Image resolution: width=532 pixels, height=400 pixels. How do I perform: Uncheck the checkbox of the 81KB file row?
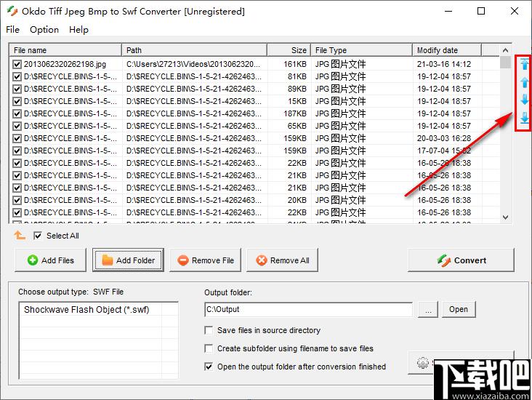(x=17, y=77)
